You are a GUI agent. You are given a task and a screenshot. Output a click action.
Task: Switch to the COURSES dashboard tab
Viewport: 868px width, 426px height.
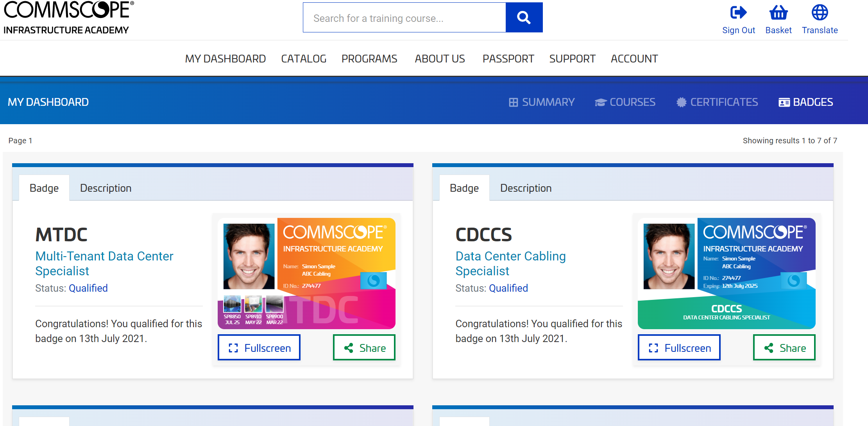coord(625,102)
